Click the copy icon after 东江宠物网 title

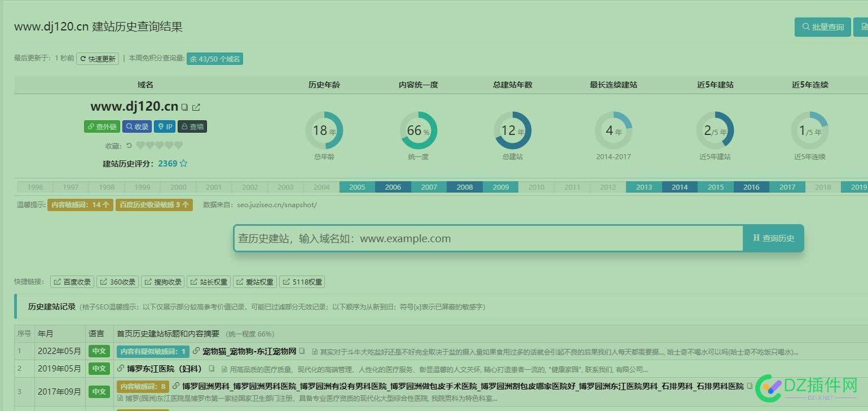coord(302,351)
